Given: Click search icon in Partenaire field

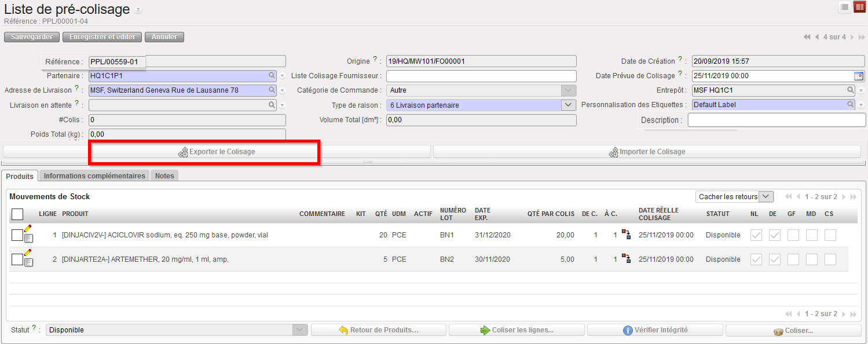Looking at the screenshot, I should click(272, 76).
